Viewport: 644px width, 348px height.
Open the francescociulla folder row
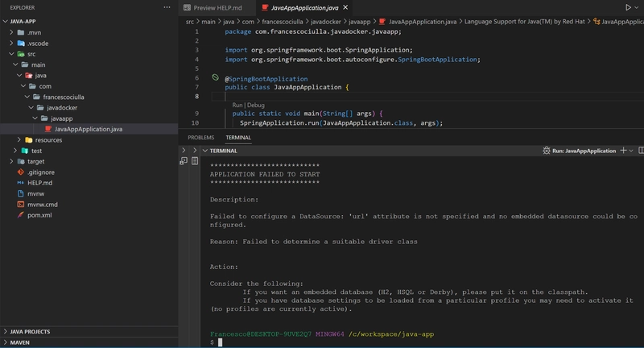coord(89,97)
